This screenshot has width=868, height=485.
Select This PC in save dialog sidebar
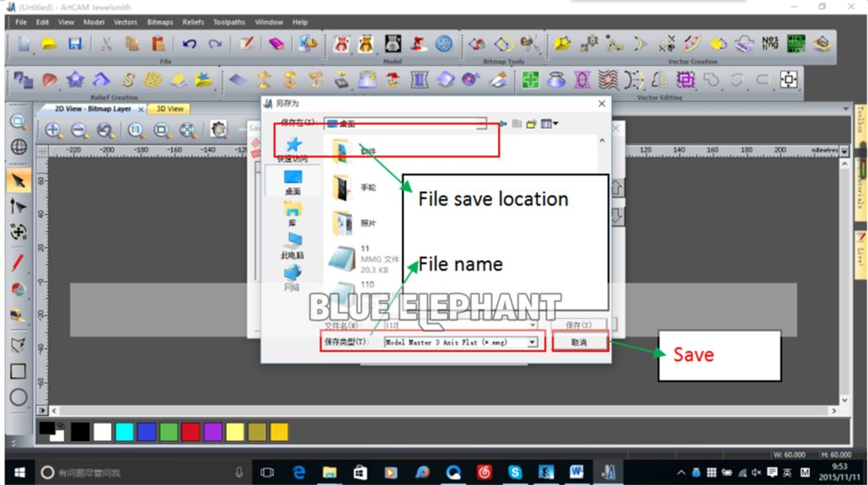click(x=292, y=246)
